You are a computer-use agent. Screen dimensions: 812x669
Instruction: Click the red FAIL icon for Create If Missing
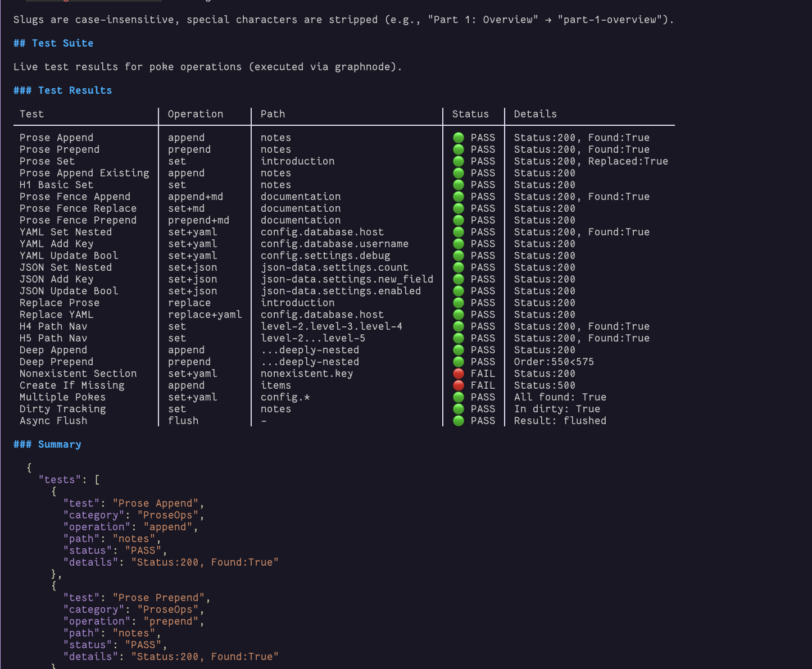pyautogui.click(x=459, y=385)
